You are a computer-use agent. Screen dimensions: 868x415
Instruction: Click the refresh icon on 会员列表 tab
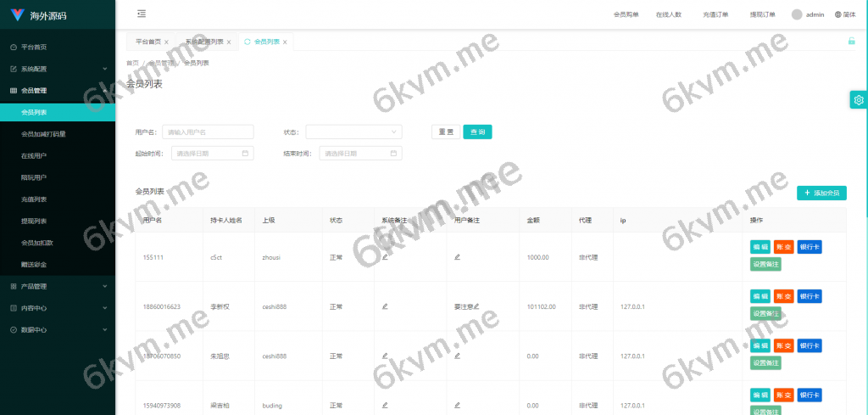(247, 42)
